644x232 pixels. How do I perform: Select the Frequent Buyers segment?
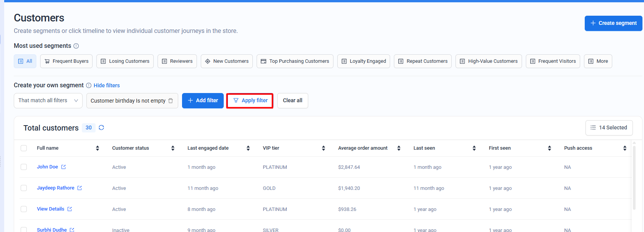(66, 61)
